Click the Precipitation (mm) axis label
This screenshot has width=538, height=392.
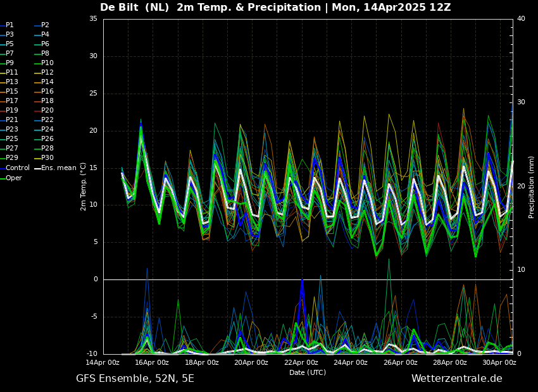pos(532,187)
